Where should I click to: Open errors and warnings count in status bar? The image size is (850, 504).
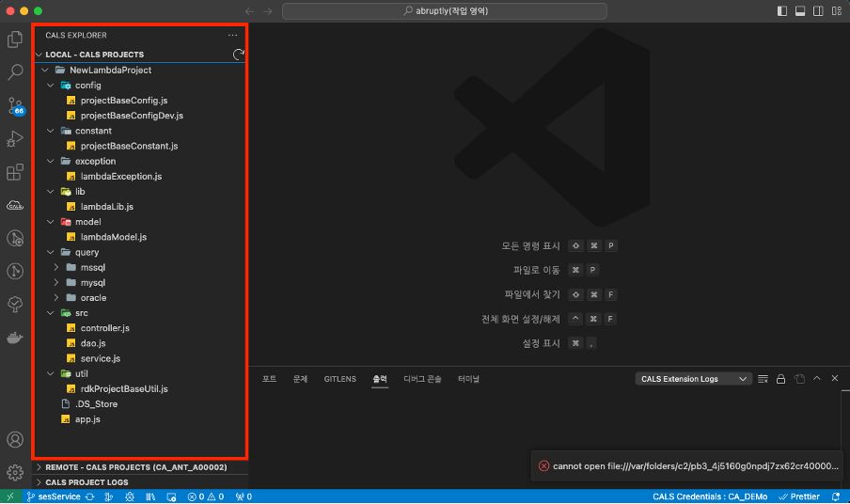206,496
